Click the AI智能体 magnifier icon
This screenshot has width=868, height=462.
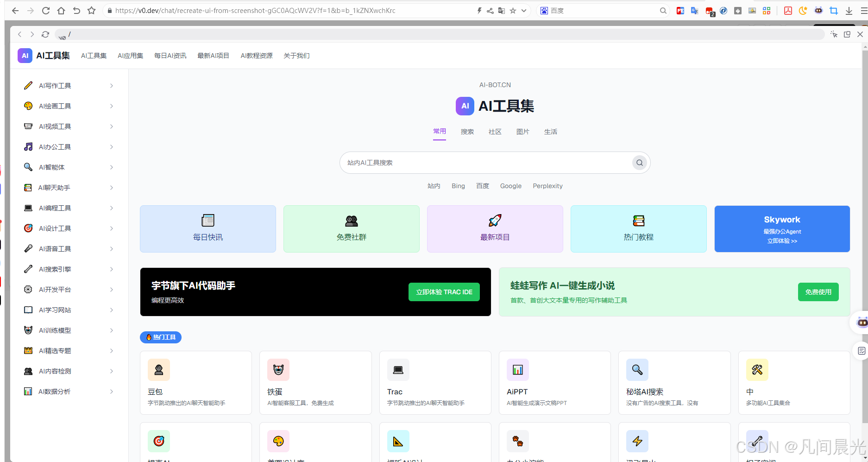(x=28, y=167)
